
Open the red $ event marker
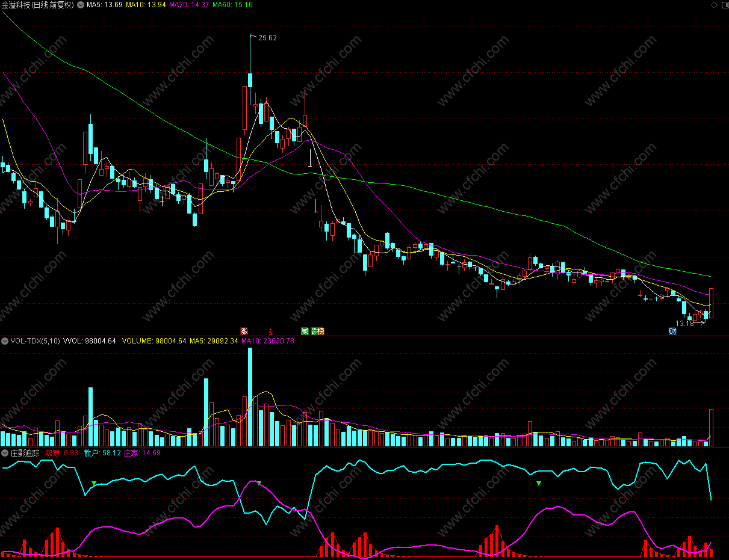point(271,331)
